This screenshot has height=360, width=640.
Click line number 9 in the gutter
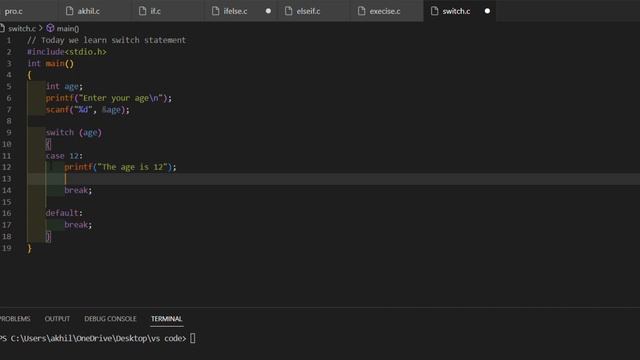click(x=9, y=133)
